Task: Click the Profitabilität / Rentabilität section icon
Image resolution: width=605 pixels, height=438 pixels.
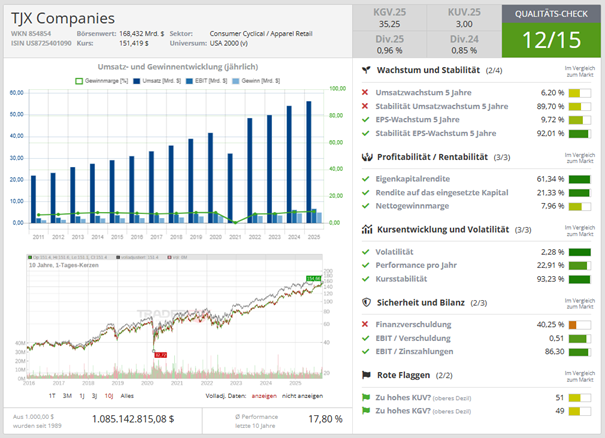Action: (x=366, y=157)
